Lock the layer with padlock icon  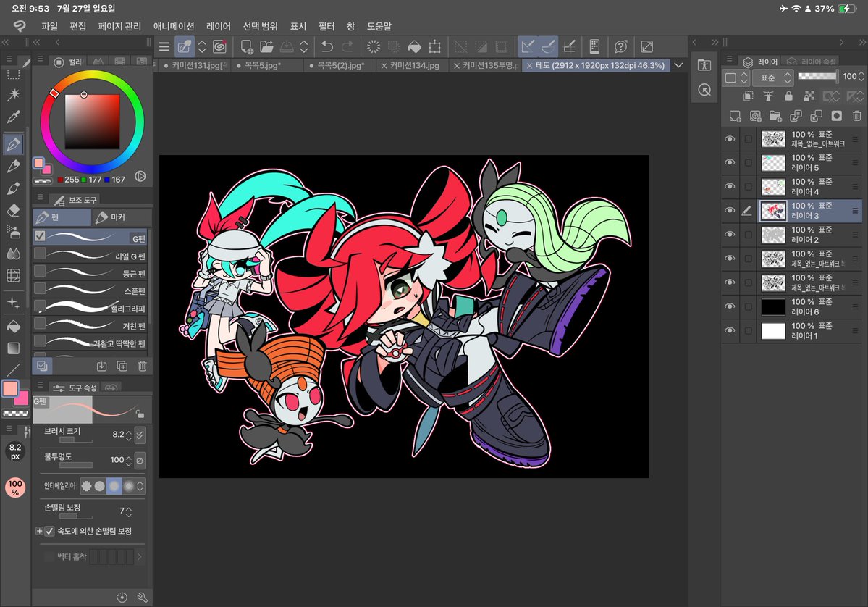click(x=788, y=96)
